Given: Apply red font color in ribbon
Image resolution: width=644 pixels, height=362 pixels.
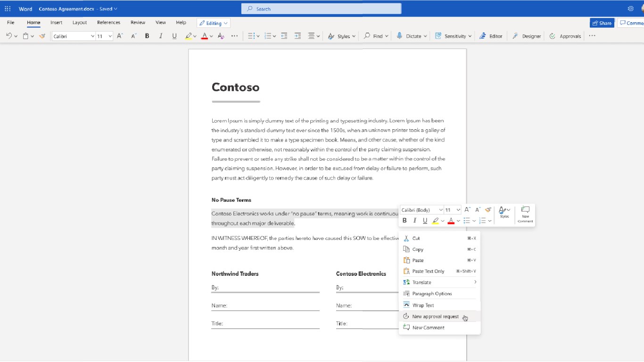Looking at the screenshot, I should [x=205, y=36].
